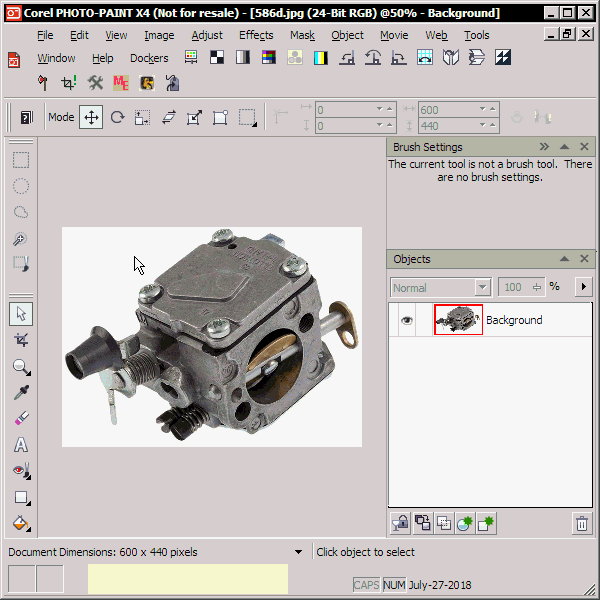Select the Text tool
Screen dimensions: 600x600
pos(21,445)
